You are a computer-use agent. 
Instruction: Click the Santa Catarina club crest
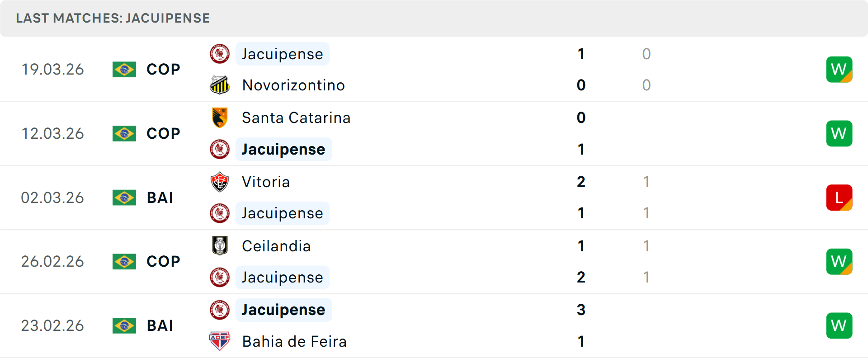pyautogui.click(x=220, y=118)
